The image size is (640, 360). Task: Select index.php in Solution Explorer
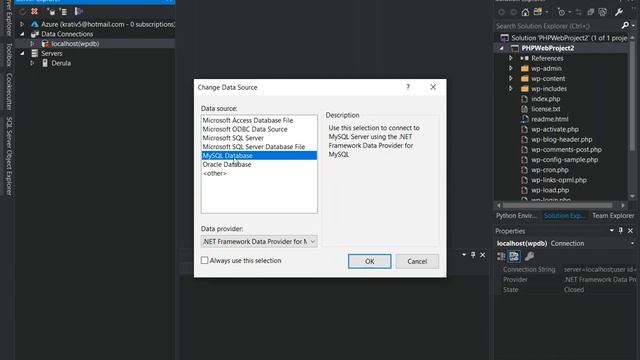coord(545,99)
